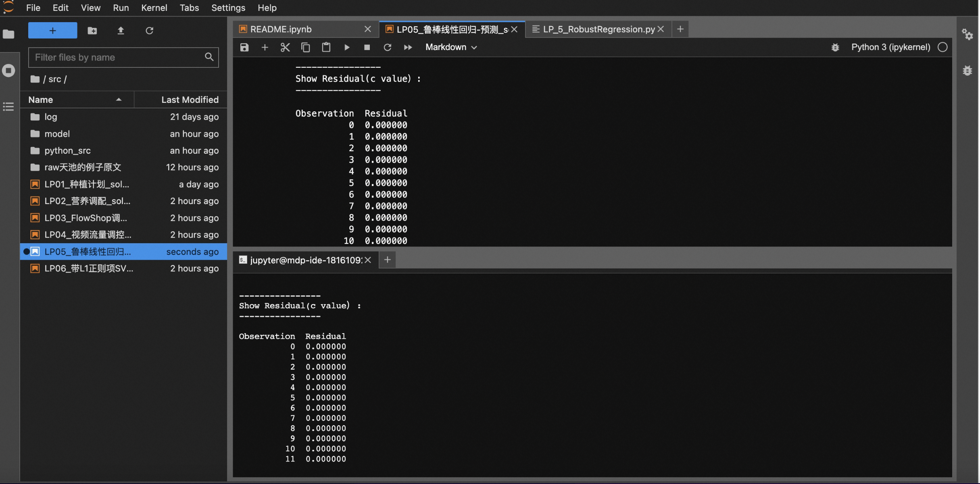The height and width of the screenshot is (484, 980).
Task: Open the Markdown cell type dropdown
Action: (x=451, y=47)
